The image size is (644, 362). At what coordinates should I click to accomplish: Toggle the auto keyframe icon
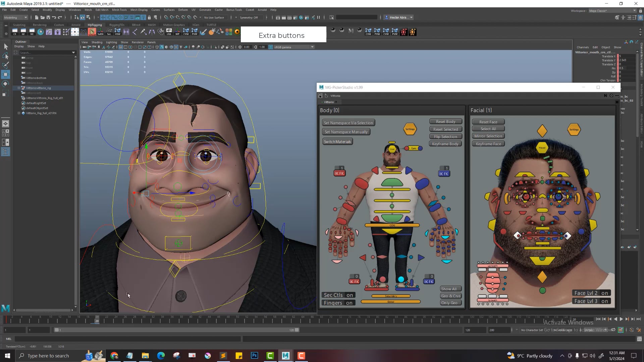coord(621,330)
